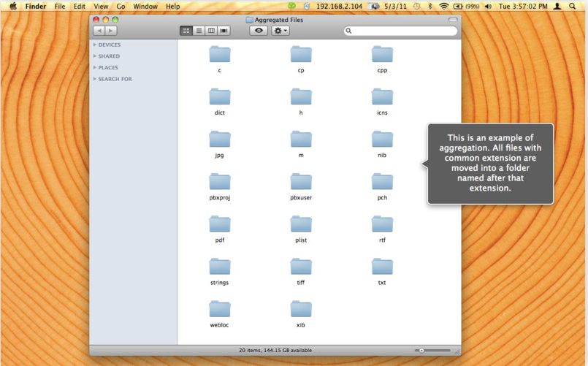The image size is (588, 366).
Task: Select the webloc folder
Action: (219, 309)
